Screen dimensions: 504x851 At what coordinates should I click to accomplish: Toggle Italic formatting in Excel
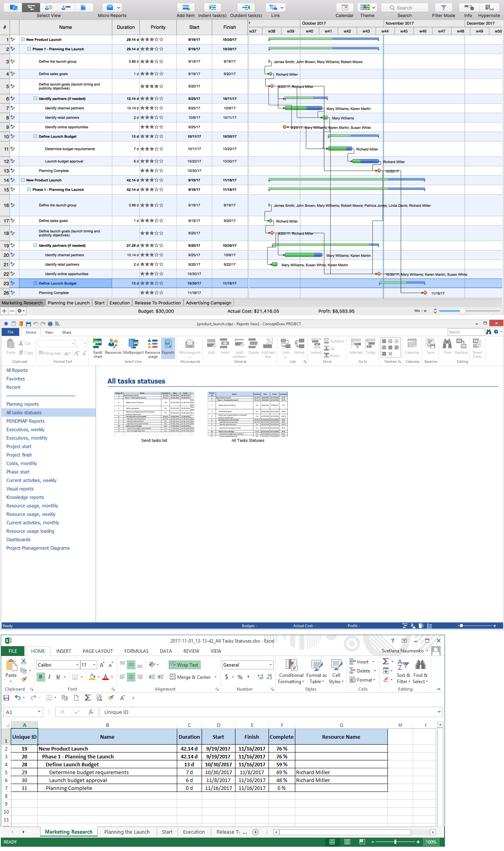coord(49,677)
